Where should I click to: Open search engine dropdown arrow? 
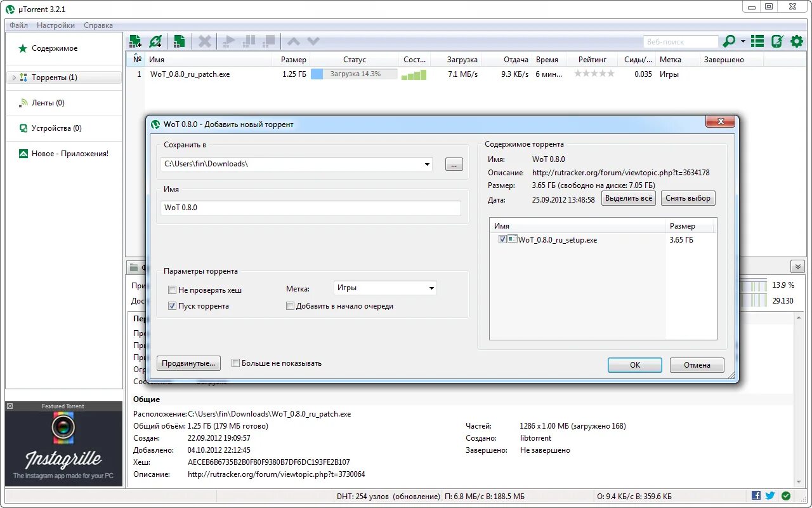[x=743, y=42]
